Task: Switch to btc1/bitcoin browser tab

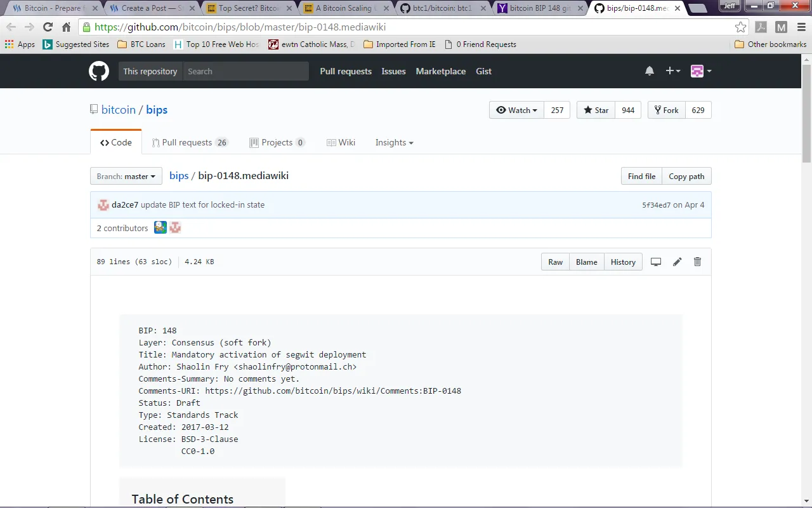Action: [442, 8]
